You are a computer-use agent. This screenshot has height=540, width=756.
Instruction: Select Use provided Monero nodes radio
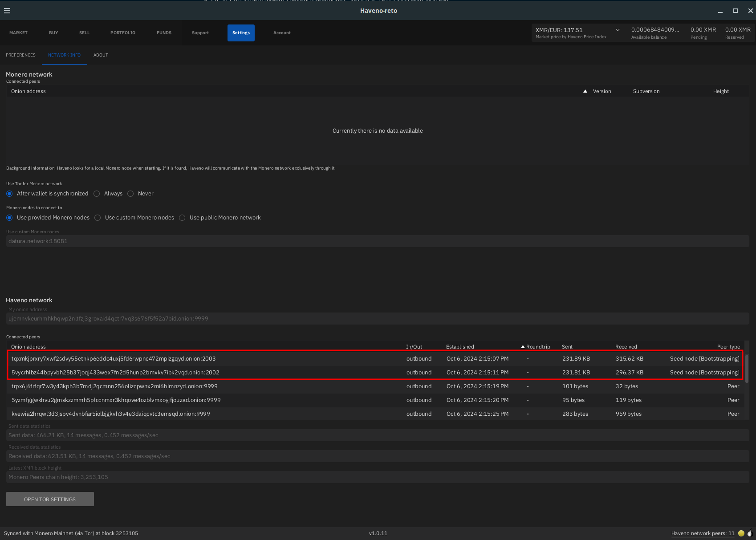[x=9, y=218]
